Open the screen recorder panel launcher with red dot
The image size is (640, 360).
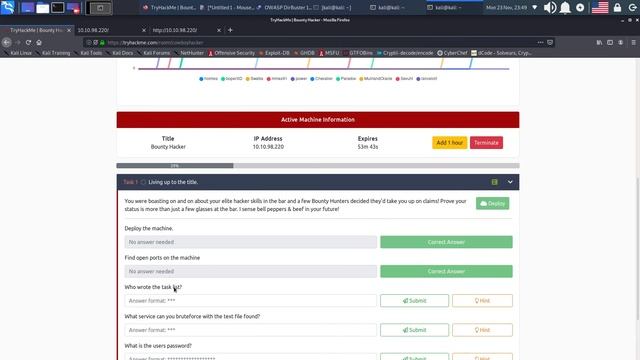[73, 7]
